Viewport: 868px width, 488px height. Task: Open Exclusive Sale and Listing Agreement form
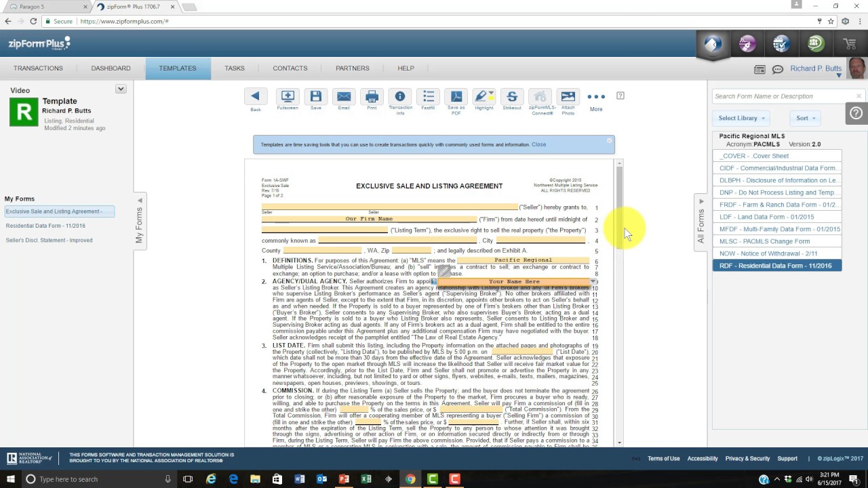coord(60,211)
